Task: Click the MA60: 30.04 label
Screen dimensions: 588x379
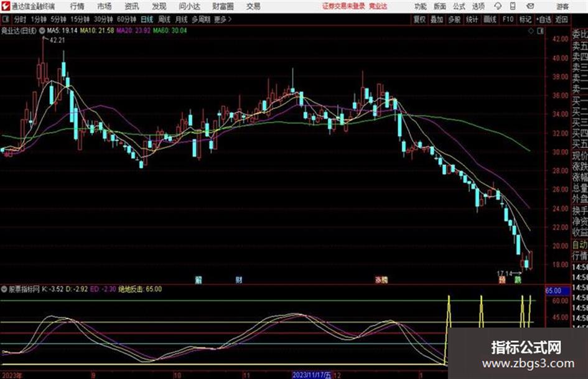Action: (169, 30)
